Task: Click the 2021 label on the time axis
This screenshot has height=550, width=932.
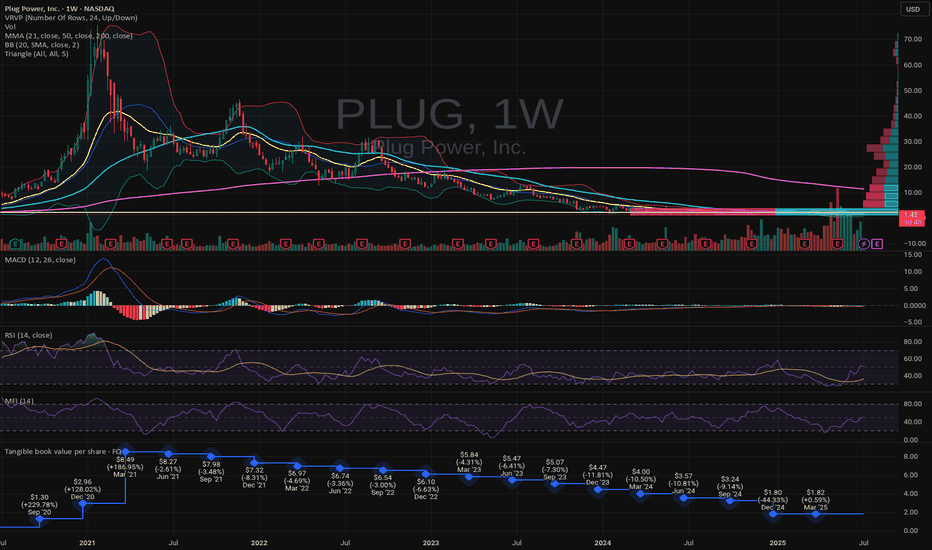Action: (87, 543)
